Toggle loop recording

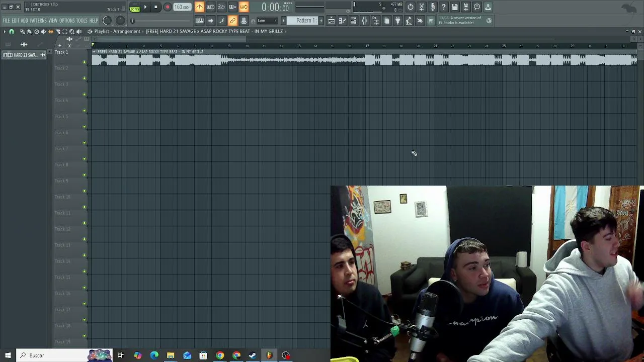tap(244, 7)
